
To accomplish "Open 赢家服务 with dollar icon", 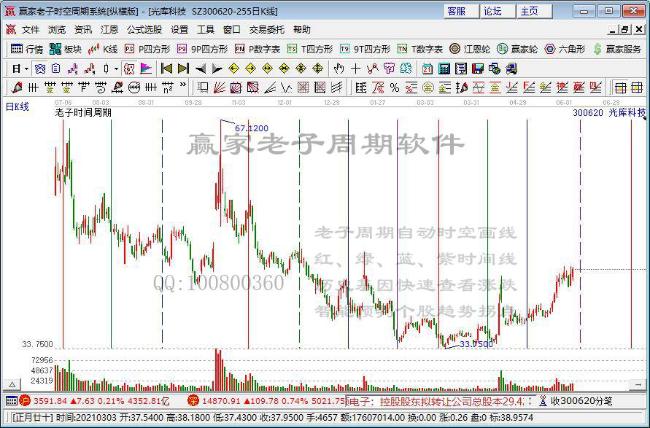I will point(617,49).
